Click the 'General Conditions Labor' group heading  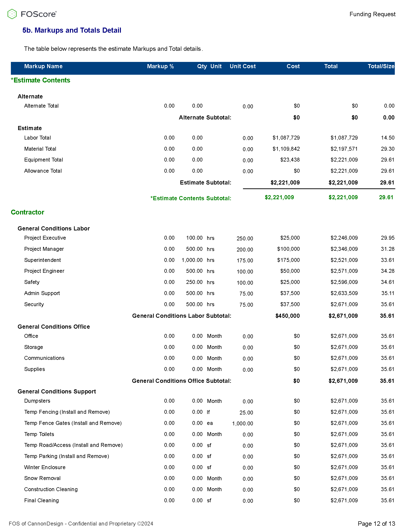54,228
